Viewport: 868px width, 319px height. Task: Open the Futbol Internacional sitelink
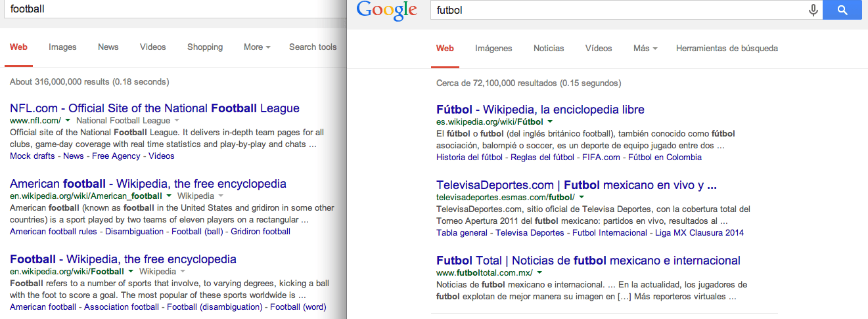pyautogui.click(x=610, y=233)
